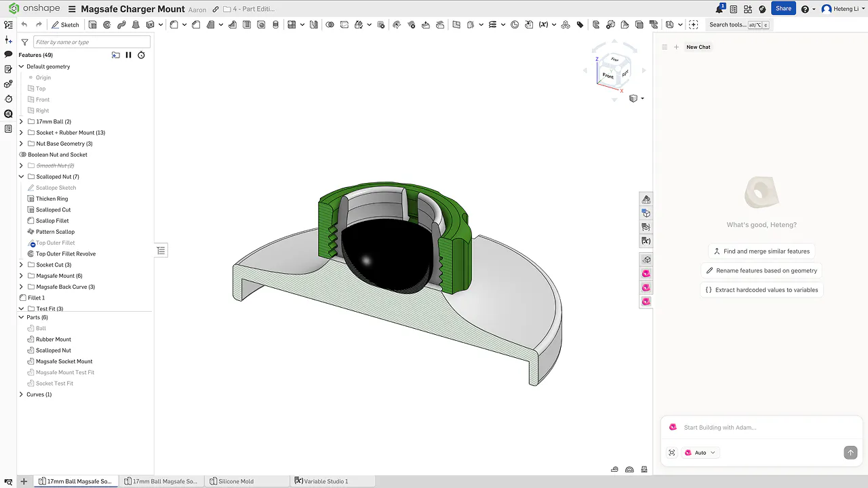Expand the Socket + Rubber Mount folder
The height and width of the screenshot is (488, 868).
point(21,133)
